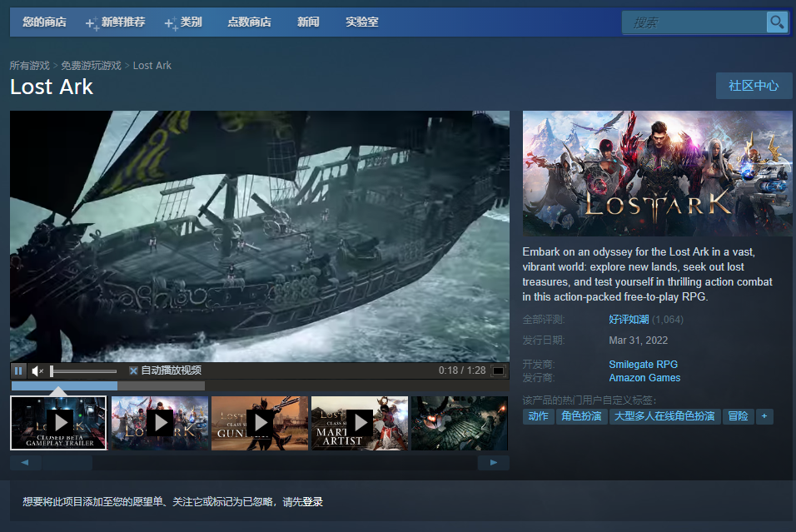Select the dark dungeon screenshot thumbnail
This screenshot has width=796, height=532.
(460, 423)
